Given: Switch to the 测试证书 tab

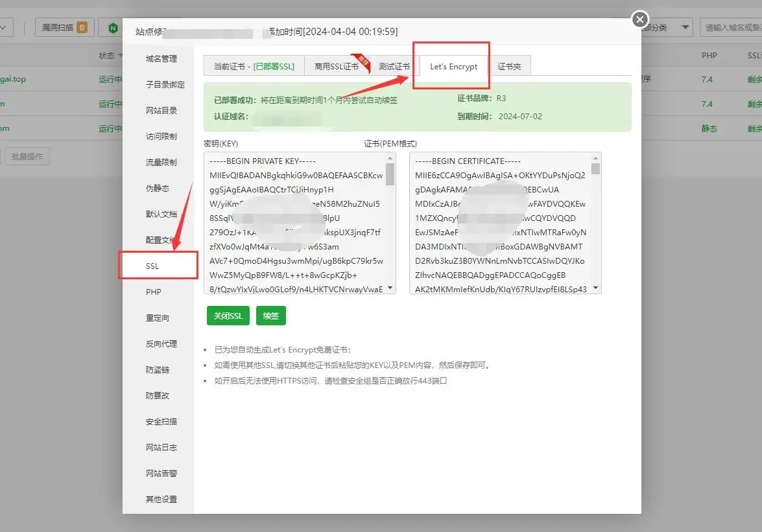Looking at the screenshot, I should (395, 66).
